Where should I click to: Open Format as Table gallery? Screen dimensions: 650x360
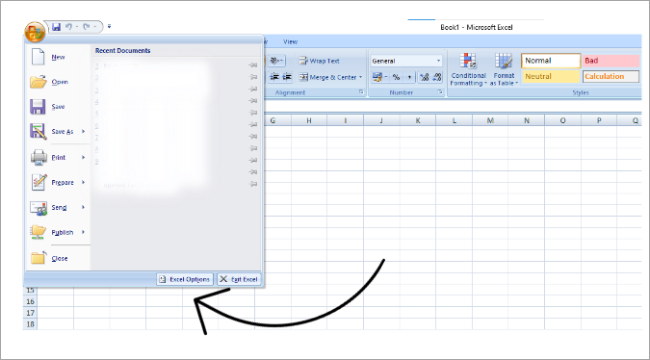(x=504, y=69)
